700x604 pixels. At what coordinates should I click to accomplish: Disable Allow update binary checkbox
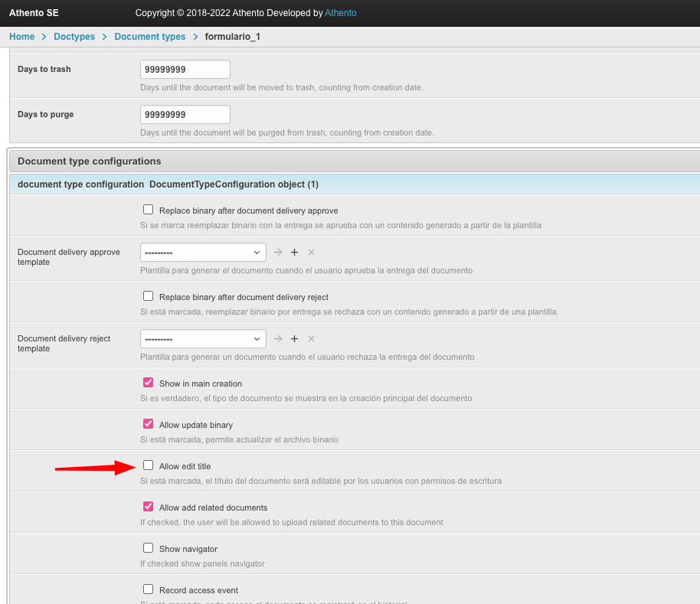coord(149,424)
